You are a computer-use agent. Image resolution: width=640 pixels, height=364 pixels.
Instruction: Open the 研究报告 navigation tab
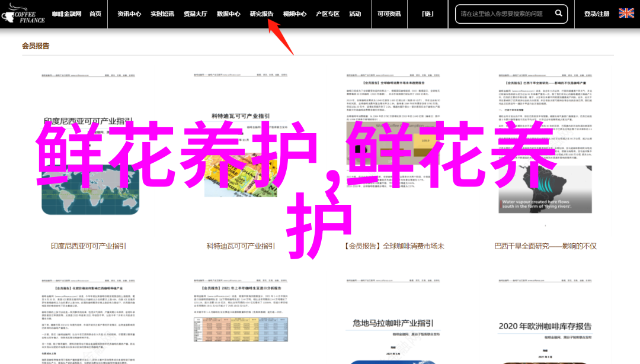point(261,14)
